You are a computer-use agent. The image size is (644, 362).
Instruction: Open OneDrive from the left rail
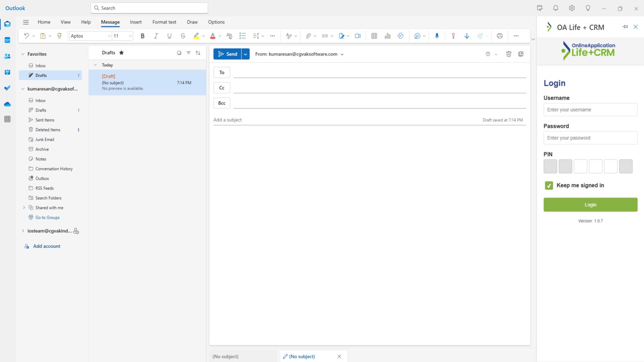(7, 104)
